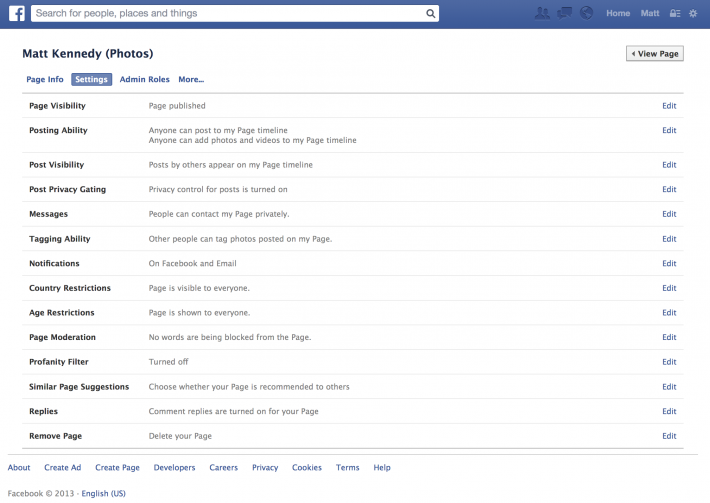Open the friend requests icon
The width and height of the screenshot is (710, 503).
tap(542, 13)
